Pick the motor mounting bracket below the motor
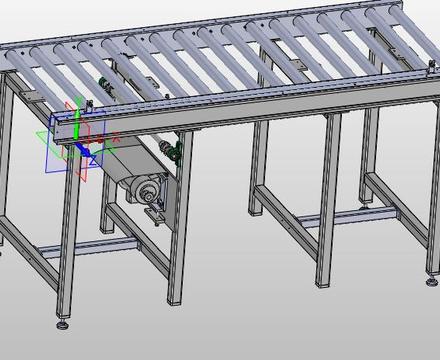The image size is (440, 360). click(154, 216)
